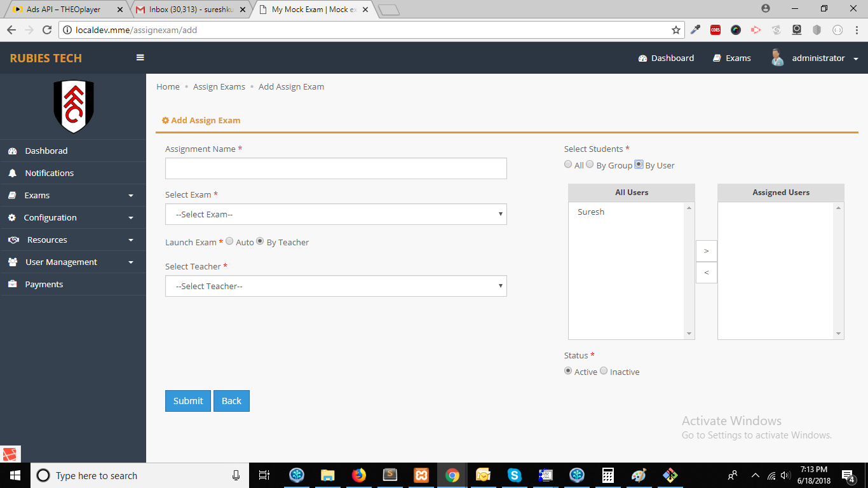The image size is (868, 488).
Task: Click the gray shield extension icon
Action: click(x=817, y=30)
